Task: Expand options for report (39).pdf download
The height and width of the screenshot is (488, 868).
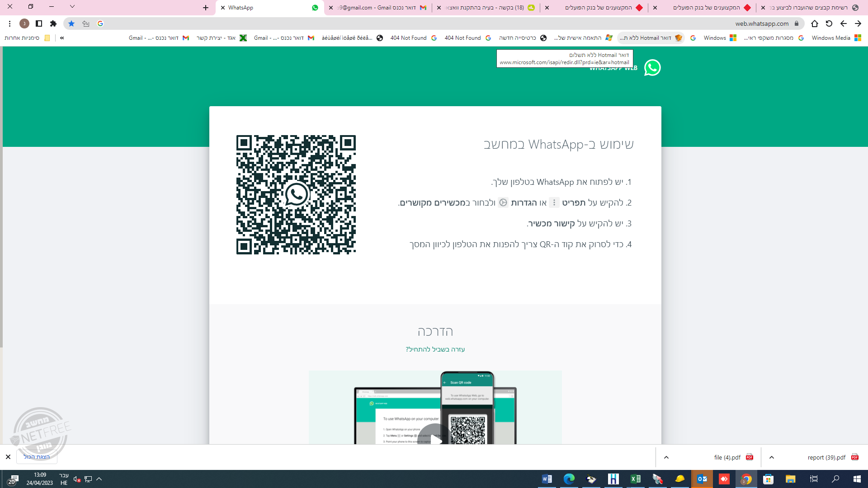Action: (x=771, y=457)
